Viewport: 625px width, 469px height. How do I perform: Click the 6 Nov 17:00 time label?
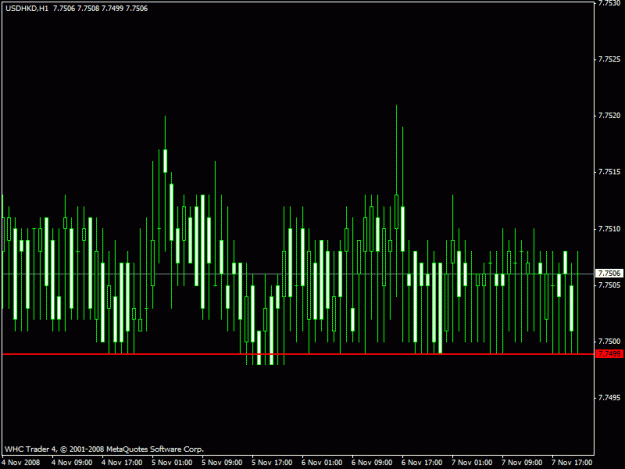pos(422,463)
